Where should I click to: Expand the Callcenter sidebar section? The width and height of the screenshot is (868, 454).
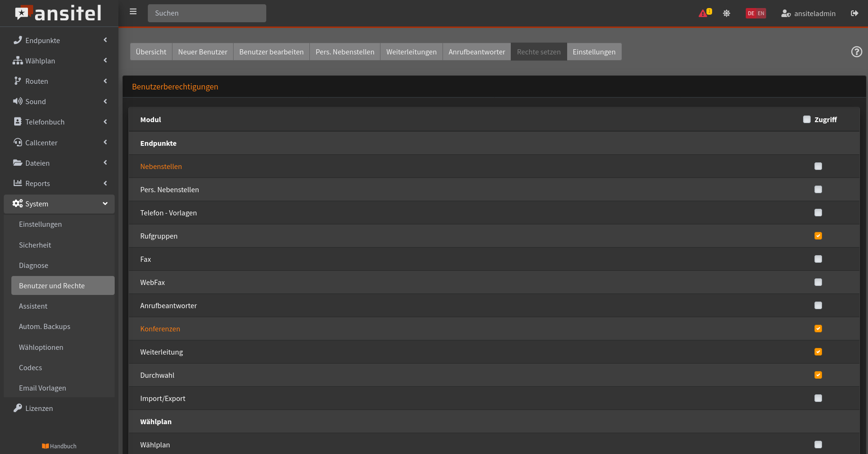coord(59,142)
